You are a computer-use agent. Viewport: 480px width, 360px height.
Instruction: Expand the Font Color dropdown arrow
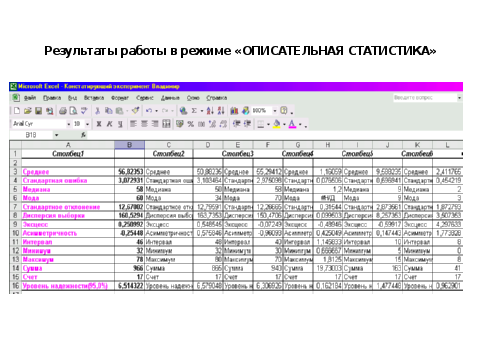(x=300, y=124)
